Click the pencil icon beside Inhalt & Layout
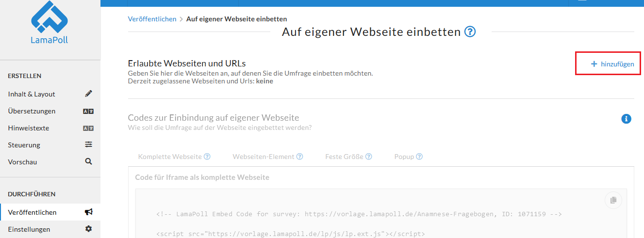Screen dimensions: 644x238 (88, 94)
